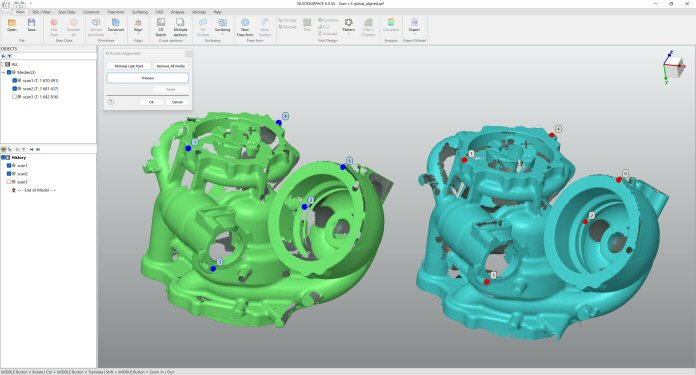Enable the scan3 mesh checkbox in Objects
The width and height of the screenshot is (696, 375).
[x=15, y=96]
